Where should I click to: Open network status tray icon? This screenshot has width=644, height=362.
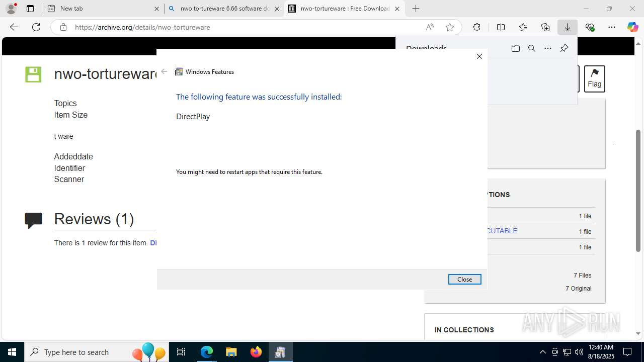[567, 352]
